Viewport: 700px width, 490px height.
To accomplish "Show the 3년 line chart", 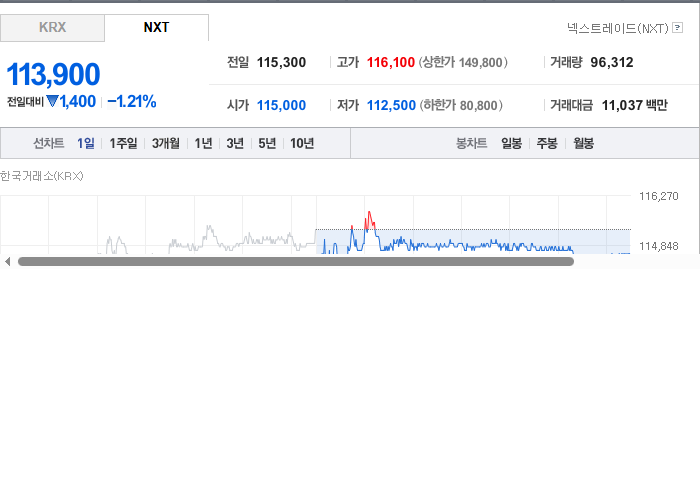I will (x=235, y=143).
